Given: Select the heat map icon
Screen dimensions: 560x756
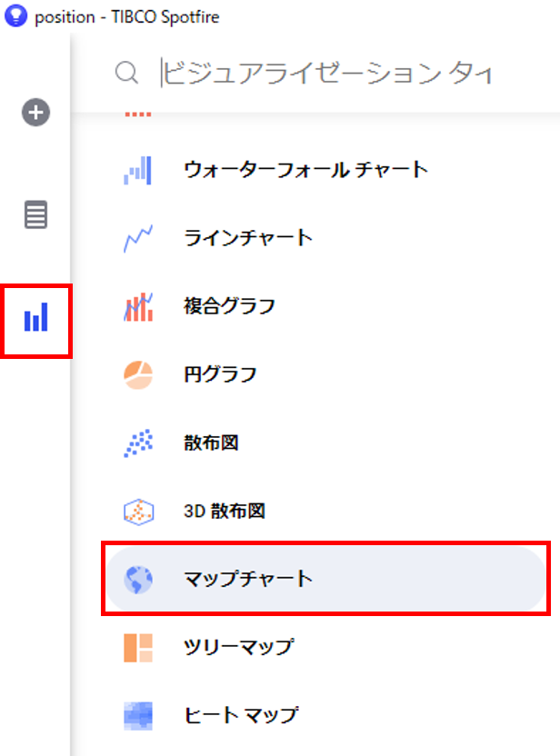Looking at the screenshot, I should click(138, 715).
